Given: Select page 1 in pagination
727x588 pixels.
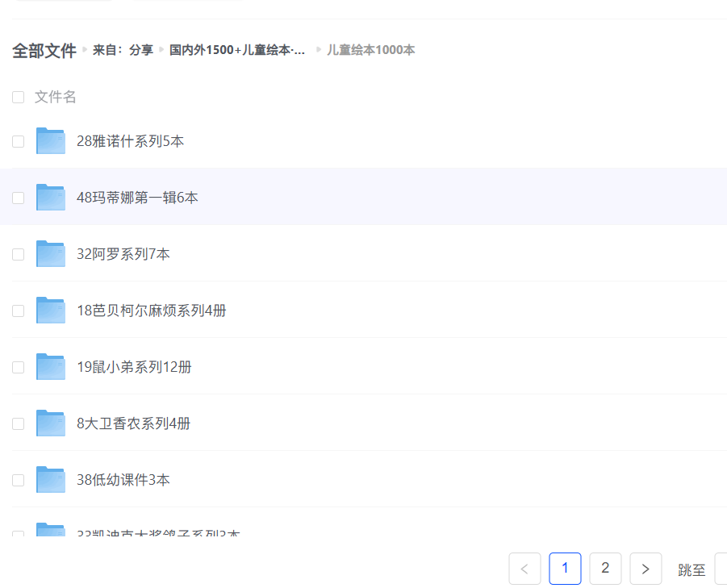Looking at the screenshot, I should [565, 569].
